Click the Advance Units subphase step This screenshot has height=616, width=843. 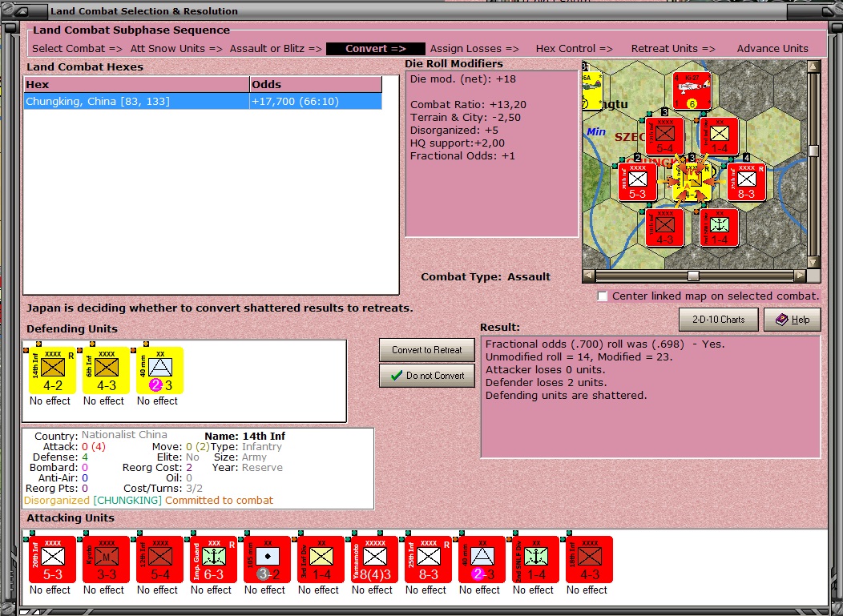click(x=772, y=48)
